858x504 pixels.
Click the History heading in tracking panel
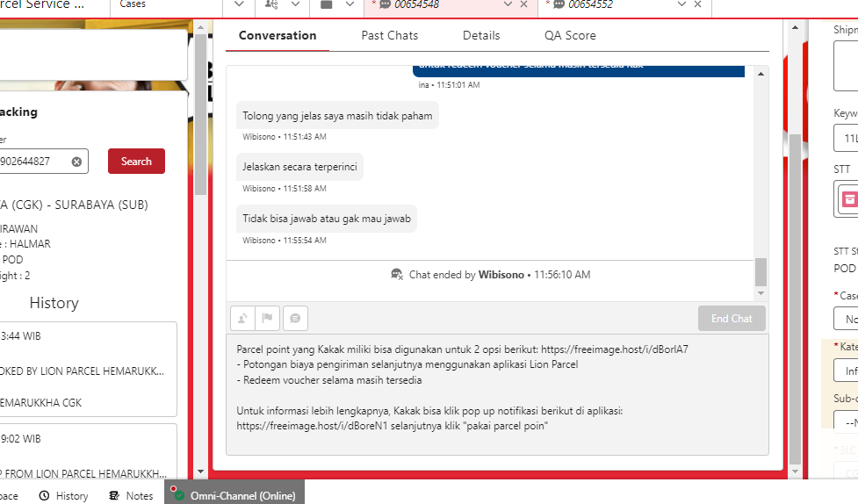click(54, 303)
